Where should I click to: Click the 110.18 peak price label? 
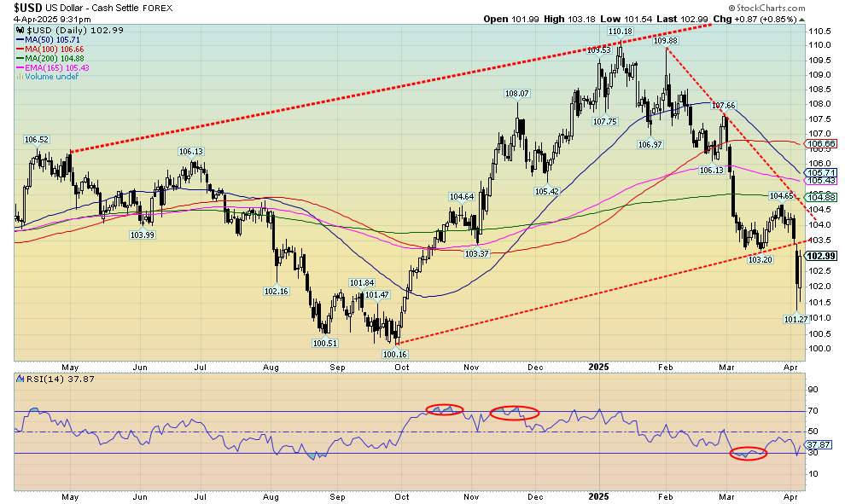pos(620,32)
